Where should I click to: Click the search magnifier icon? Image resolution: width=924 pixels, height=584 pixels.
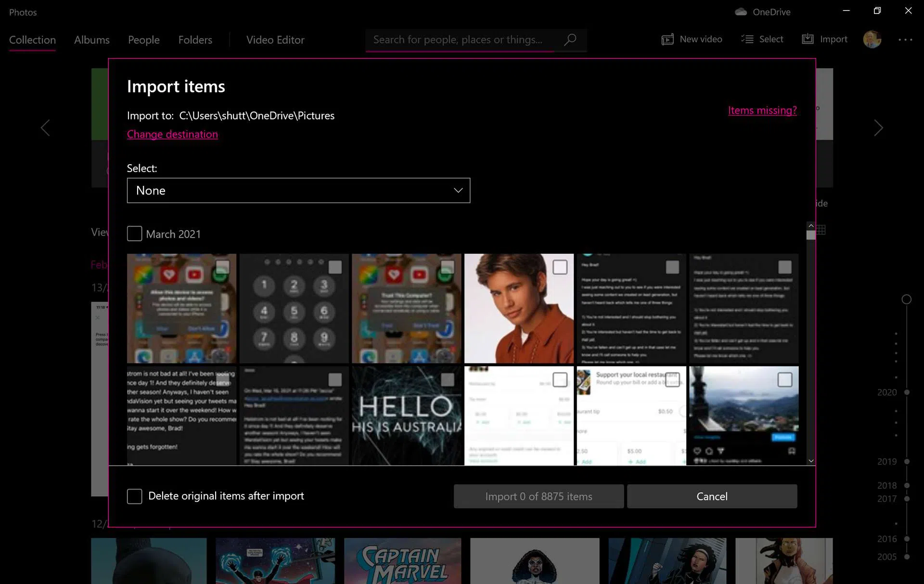click(570, 39)
